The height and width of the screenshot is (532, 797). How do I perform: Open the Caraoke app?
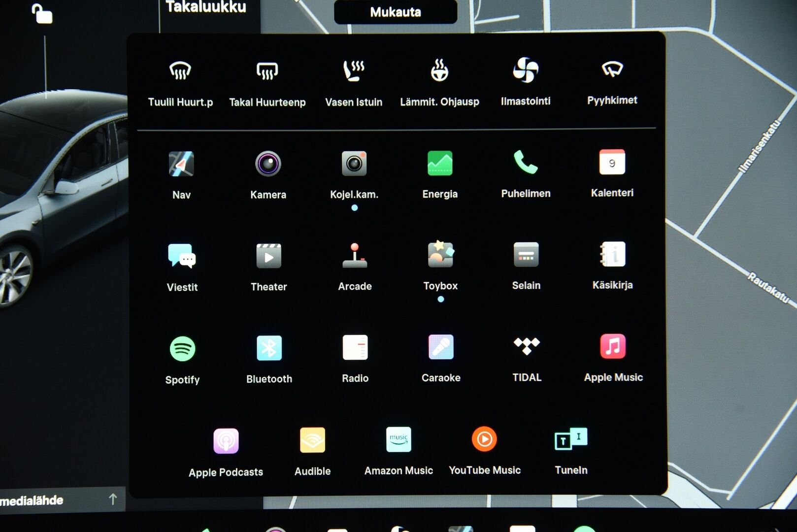pyautogui.click(x=440, y=348)
